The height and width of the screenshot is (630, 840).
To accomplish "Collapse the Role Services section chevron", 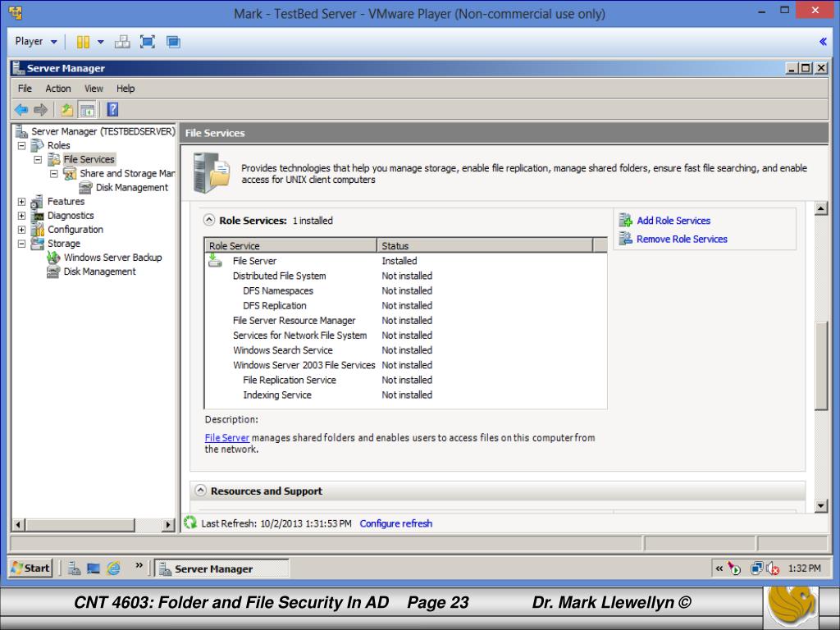I will pos(209,220).
